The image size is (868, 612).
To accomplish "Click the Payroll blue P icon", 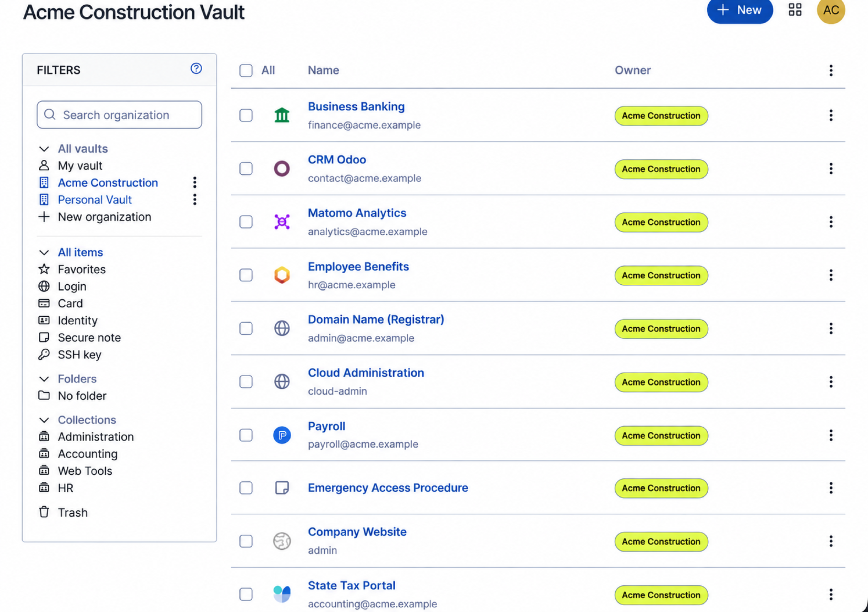I will (x=282, y=435).
